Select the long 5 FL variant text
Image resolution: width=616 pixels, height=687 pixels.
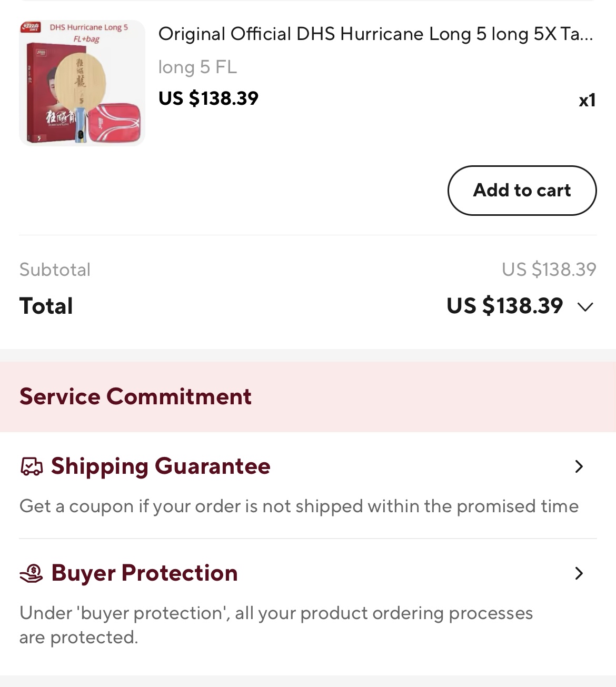197,67
